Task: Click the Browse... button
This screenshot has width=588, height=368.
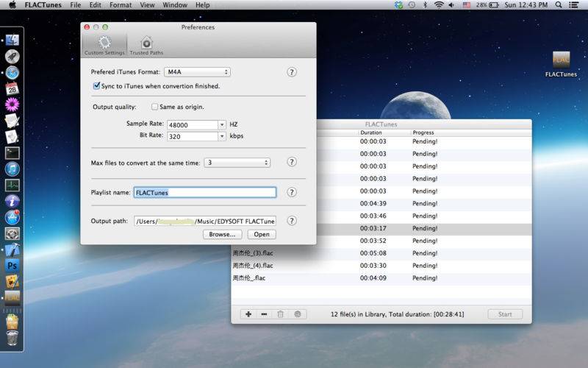Action: tap(223, 234)
